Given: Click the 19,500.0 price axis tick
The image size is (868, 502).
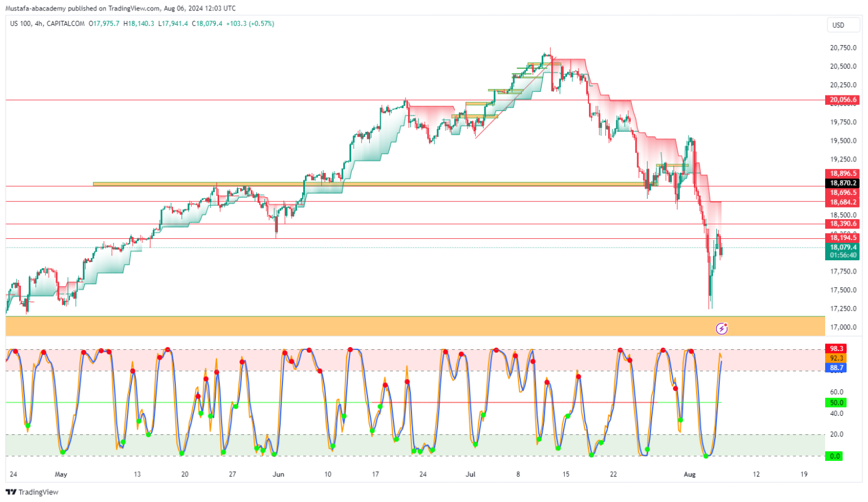Looking at the screenshot, I should 843,141.
